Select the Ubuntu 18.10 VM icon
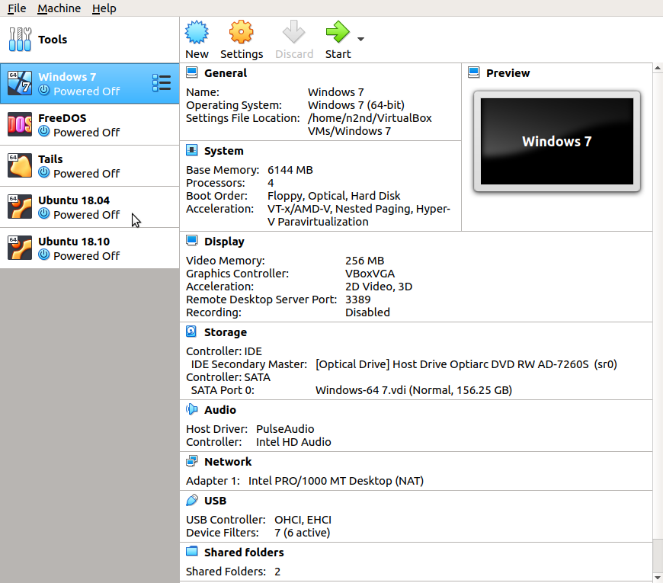The width and height of the screenshot is (663, 583). [x=20, y=248]
